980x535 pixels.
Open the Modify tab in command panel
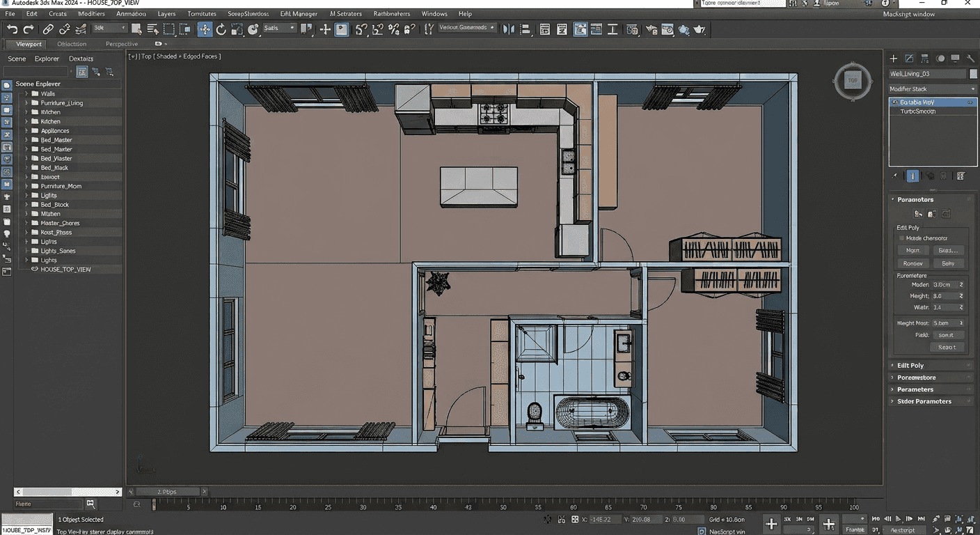(x=909, y=59)
